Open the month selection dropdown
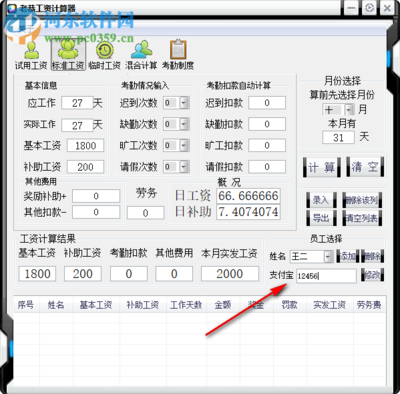Image resolution: width=400 pixels, height=394 pixels. (349, 109)
